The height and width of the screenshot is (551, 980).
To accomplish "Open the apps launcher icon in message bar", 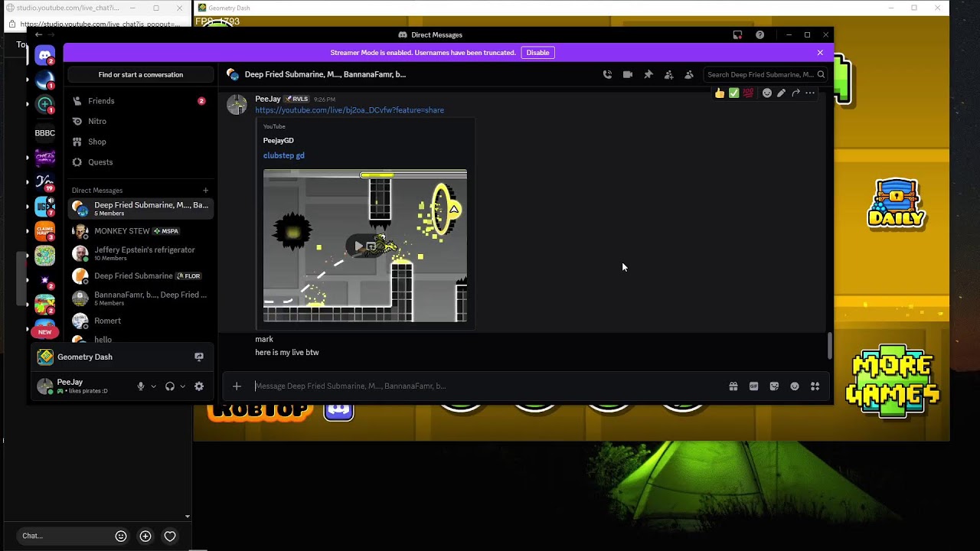I will point(815,386).
